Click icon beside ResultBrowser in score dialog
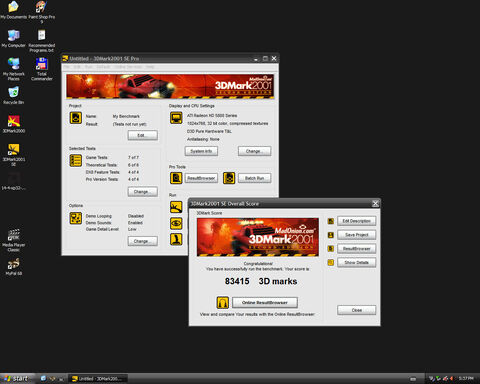Screen dimensions: 480x384 pos(331,249)
